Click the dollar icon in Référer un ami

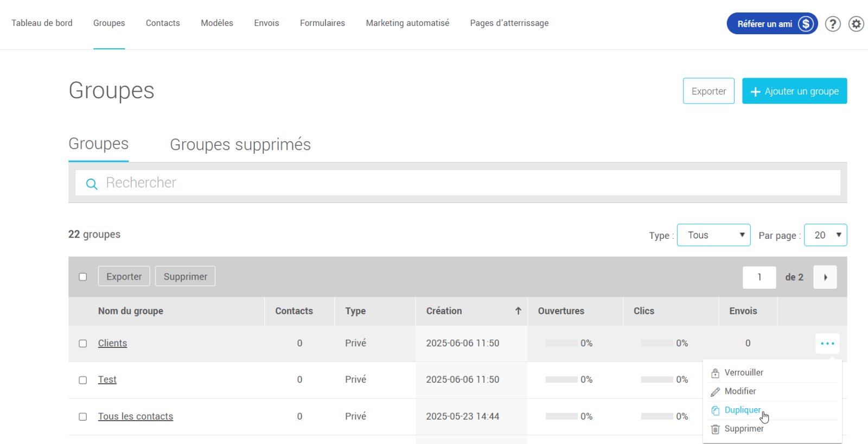(x=806, y=24)
